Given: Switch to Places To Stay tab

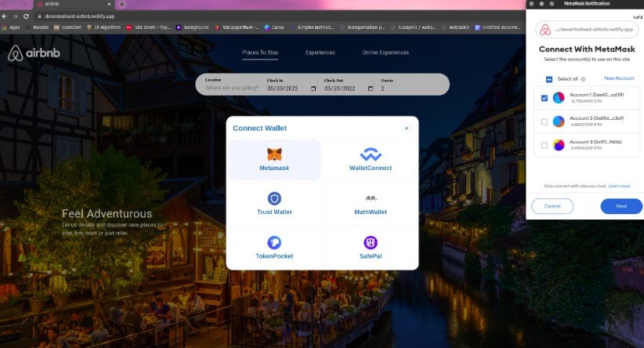Looking at the screenshot, I should [260, 53].
